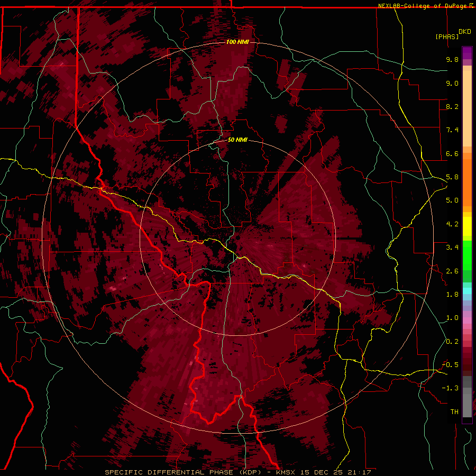
Task: Pick the purple segment at the color bar top
Action: point(467,53)
